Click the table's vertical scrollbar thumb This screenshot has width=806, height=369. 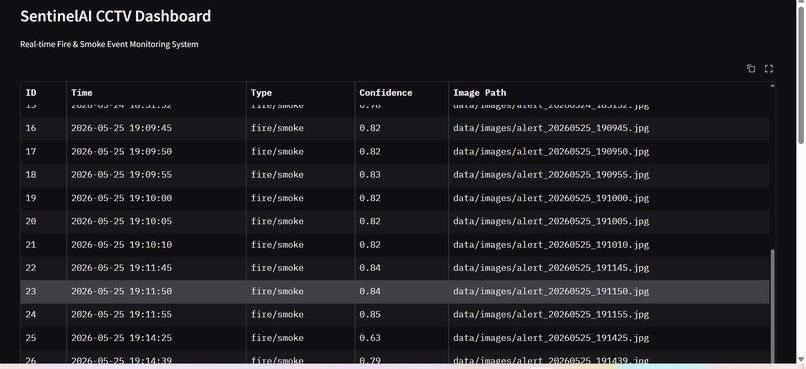tap(773, 307)
